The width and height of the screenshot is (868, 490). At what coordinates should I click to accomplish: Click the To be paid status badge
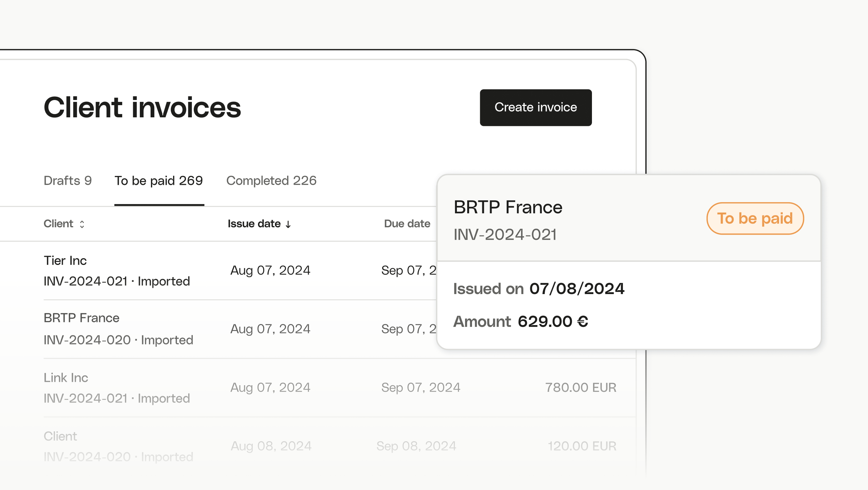(x=755, y=218)
